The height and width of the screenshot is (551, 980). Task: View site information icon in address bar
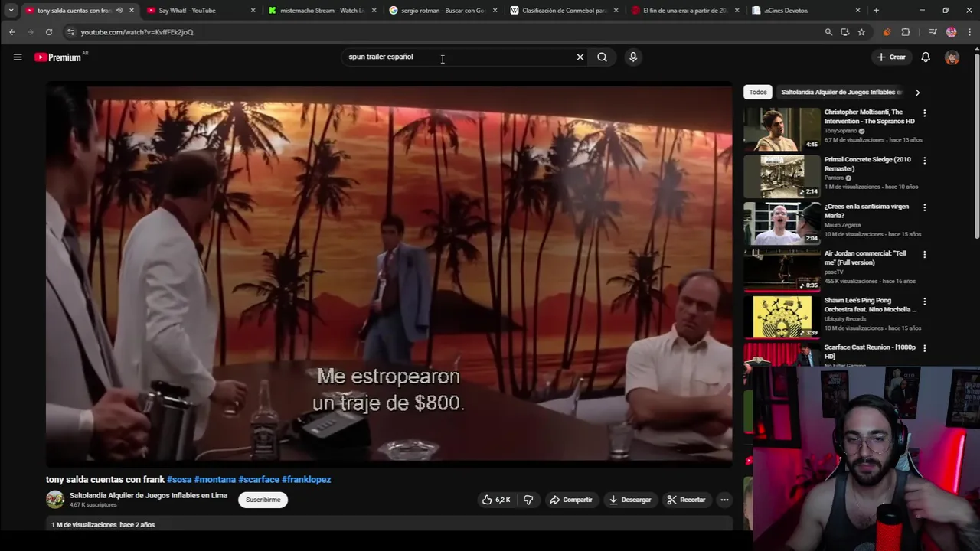click(x=70, y=32)
